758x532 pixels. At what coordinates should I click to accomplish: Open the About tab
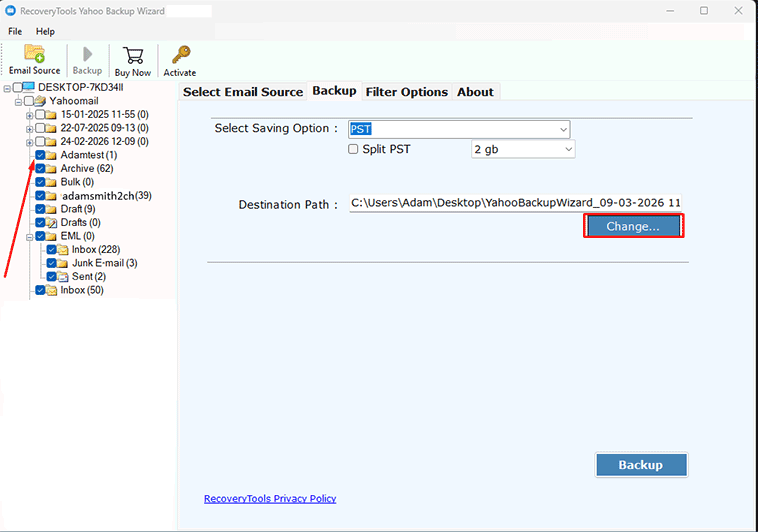(x=475, y=92)
